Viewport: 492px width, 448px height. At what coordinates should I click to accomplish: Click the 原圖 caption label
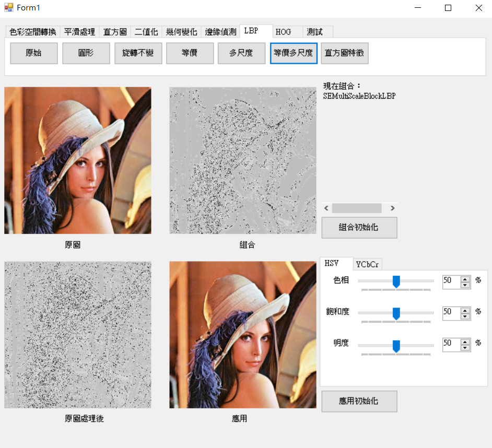click(x=73, y=245)
